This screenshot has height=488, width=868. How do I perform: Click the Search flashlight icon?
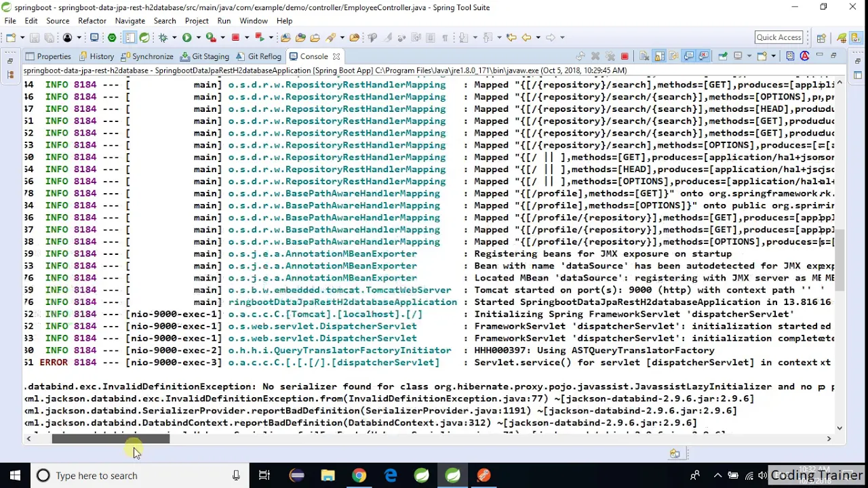click(331, 37)
